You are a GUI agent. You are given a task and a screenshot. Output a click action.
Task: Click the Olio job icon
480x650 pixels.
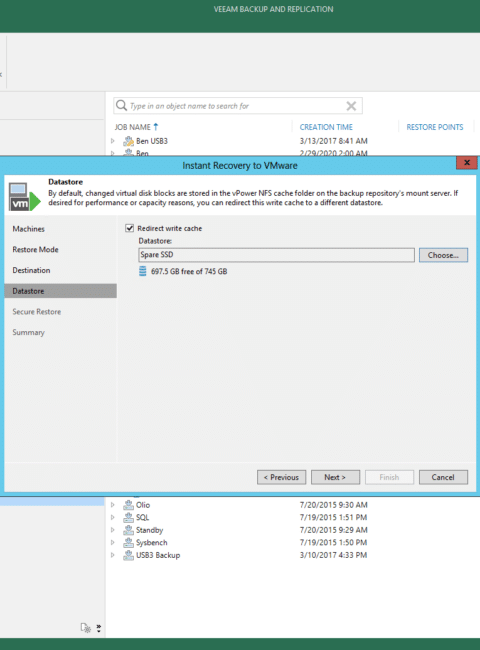(x=128, y=505)
